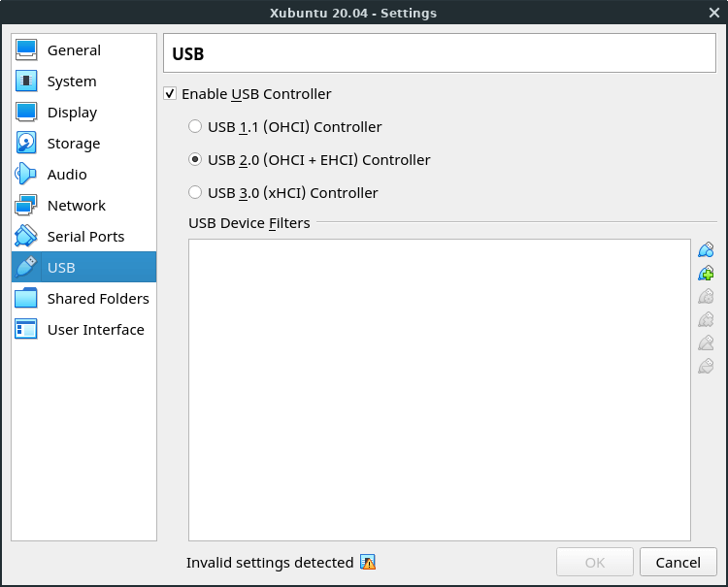Viewport: 728px width, 587px height.
Task: Open the User Interface settings category
Action: (x=95, y=330)
